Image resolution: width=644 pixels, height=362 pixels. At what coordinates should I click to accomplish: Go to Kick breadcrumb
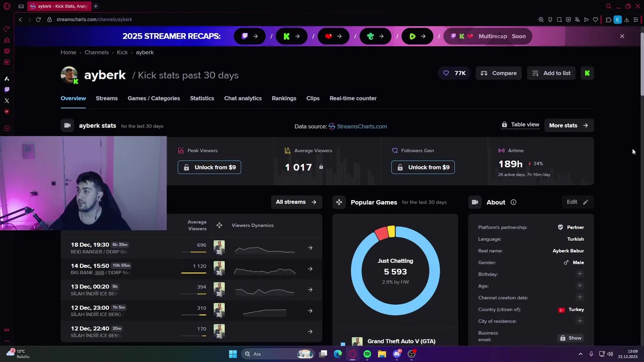[x=122, y=52]
